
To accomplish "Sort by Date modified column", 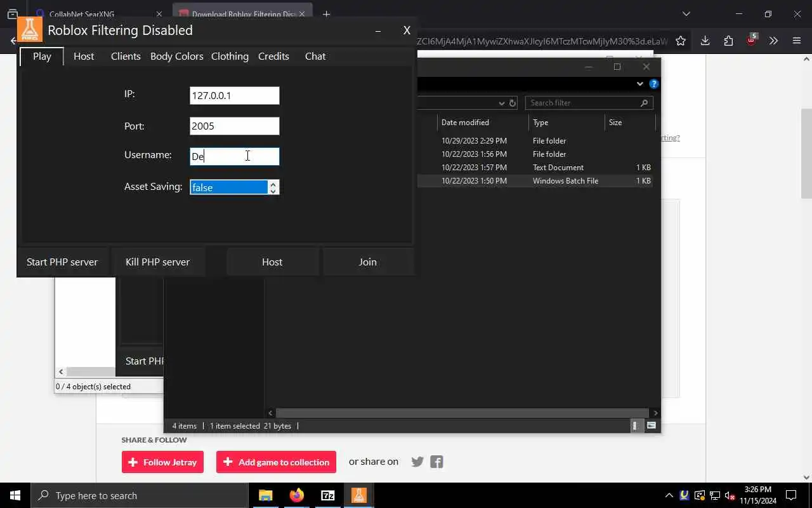I will pyautogui.click(x=482, y=123).
